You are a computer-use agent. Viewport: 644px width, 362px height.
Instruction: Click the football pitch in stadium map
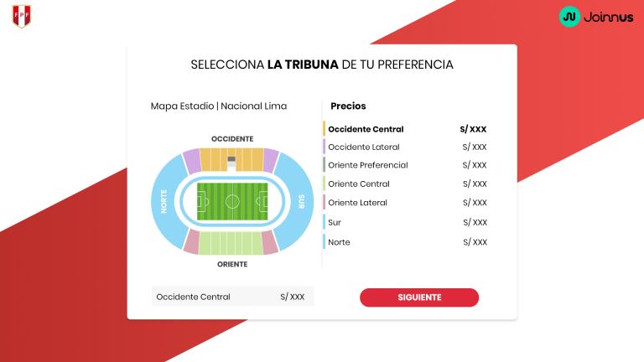coord(232,201)
